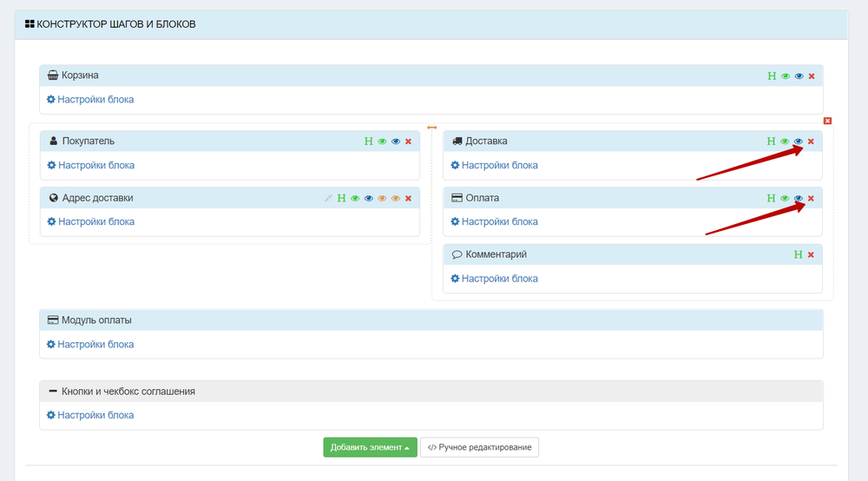Click the person icon beside Покупатель
Screen dimensions: 868x481
click(x=53, y=142)
